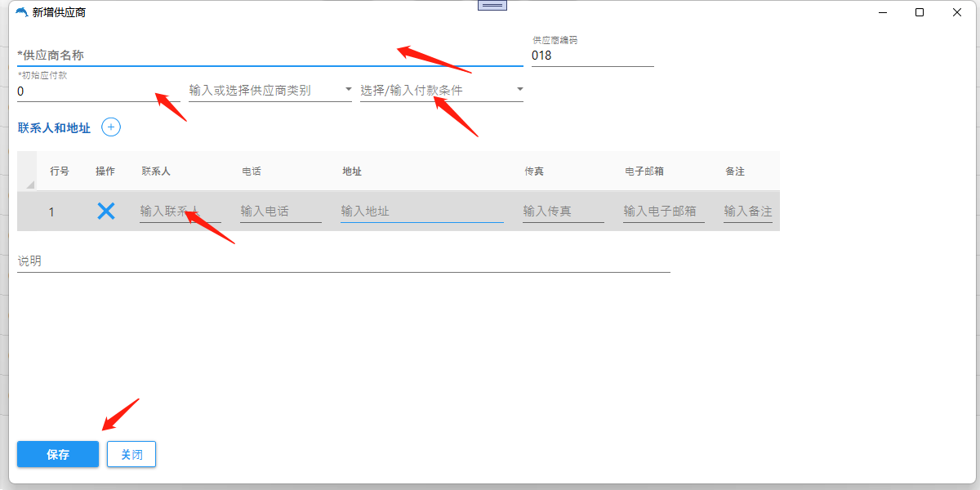Click the 初始应付款 field

tap(98, 91)
